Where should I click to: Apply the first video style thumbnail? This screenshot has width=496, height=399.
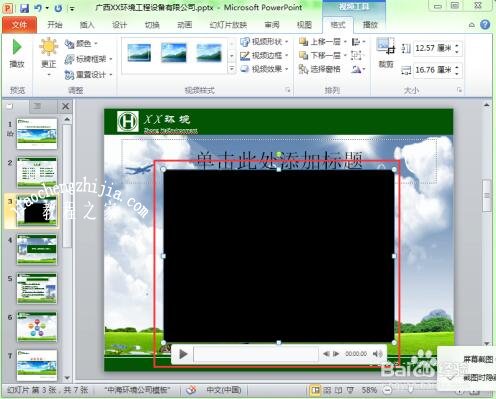139,53
